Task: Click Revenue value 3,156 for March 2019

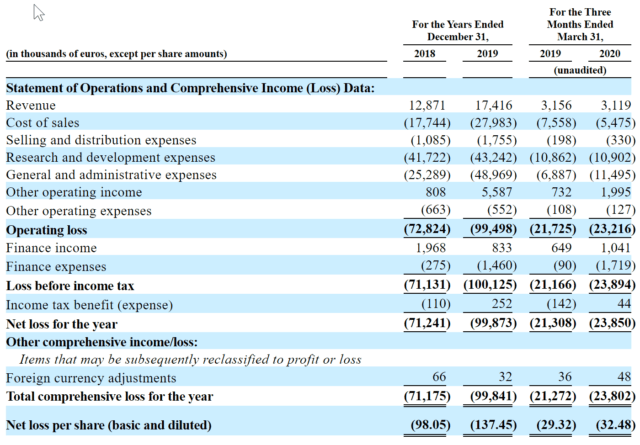Action: coord(556,105)
